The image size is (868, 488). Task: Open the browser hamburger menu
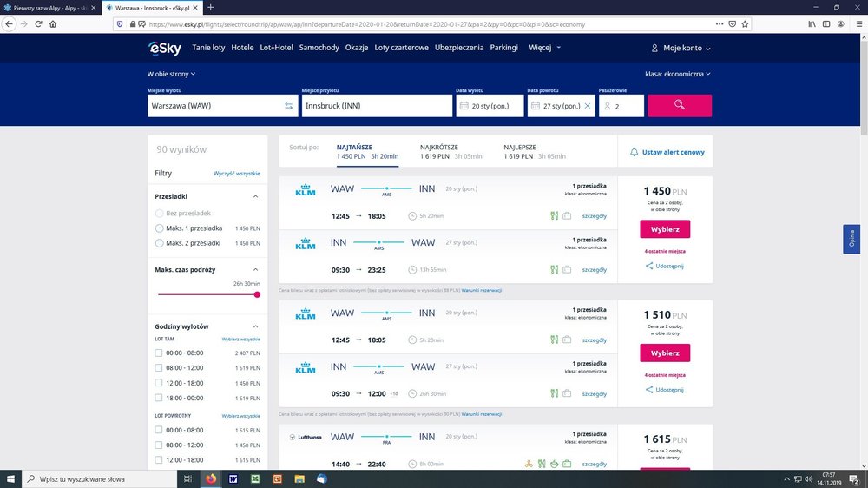tap(859, 23)
